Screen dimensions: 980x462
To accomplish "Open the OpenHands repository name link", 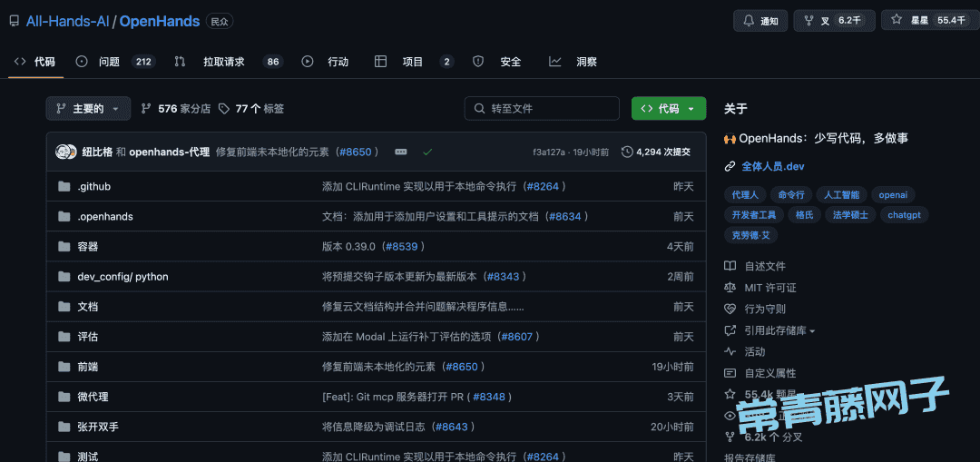I will pyautogui.click(x=160, y=21).
